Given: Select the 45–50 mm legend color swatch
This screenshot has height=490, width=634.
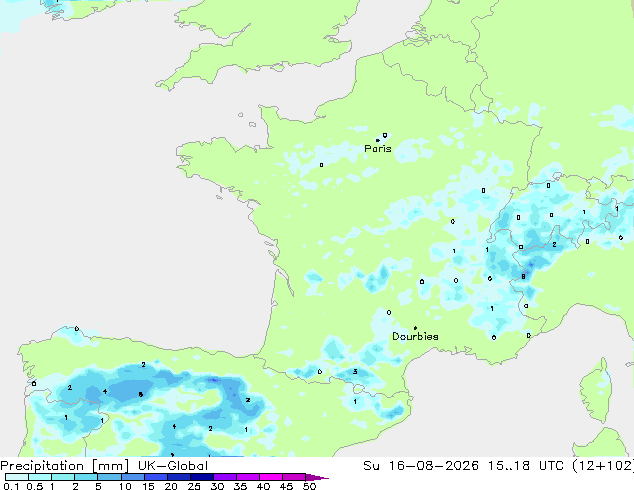Looking at the screenshot, I should click(294, 477).
